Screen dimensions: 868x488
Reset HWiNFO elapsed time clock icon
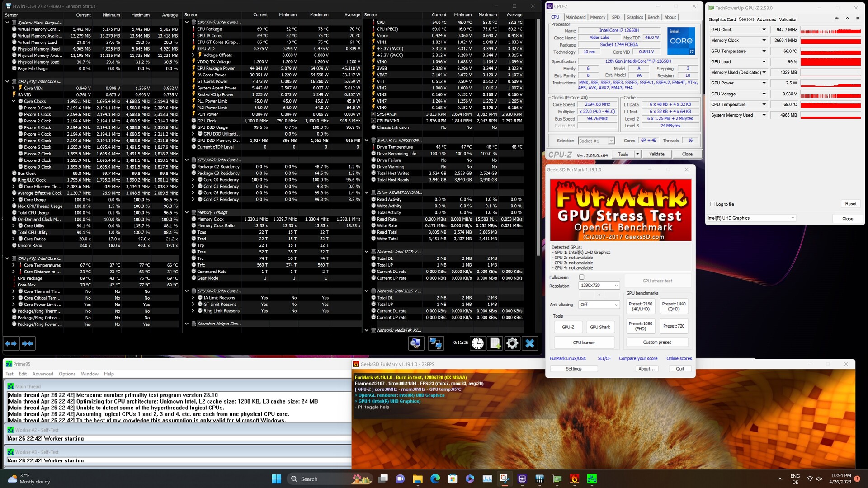(478, 343)
